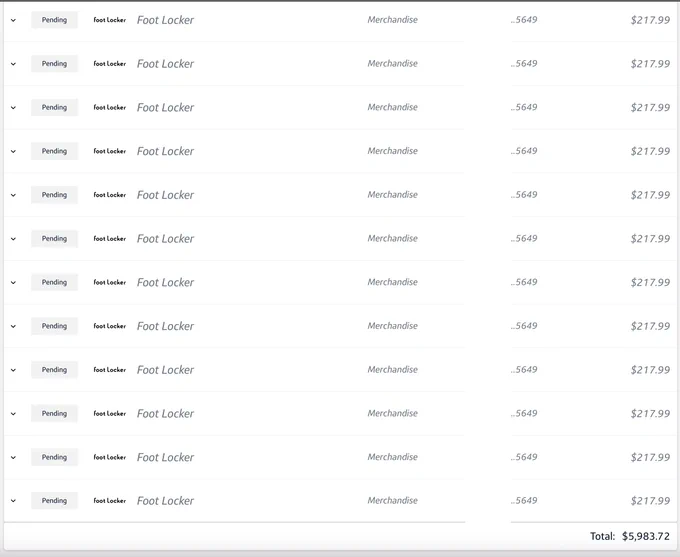Click the Foot Locker logo in second row
The width and height of the screenshot is (680, 557).
[x=110, y=64]
